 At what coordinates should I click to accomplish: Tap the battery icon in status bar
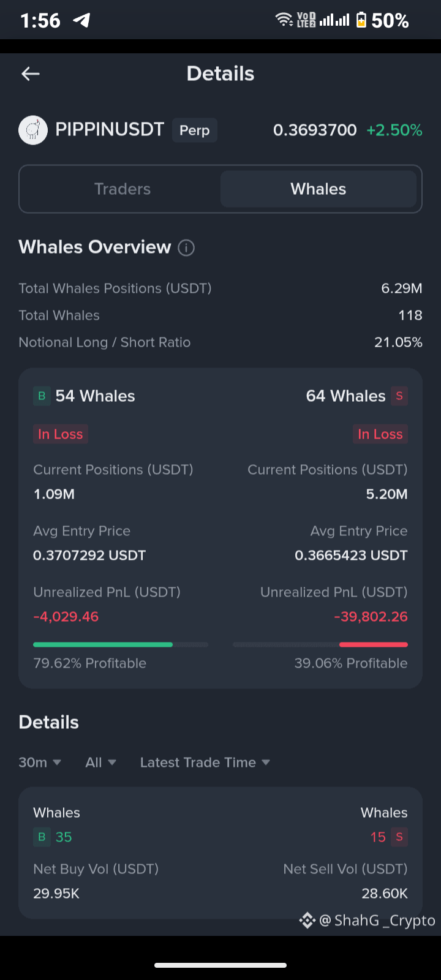pyautogui.click(x=361, y=20)
